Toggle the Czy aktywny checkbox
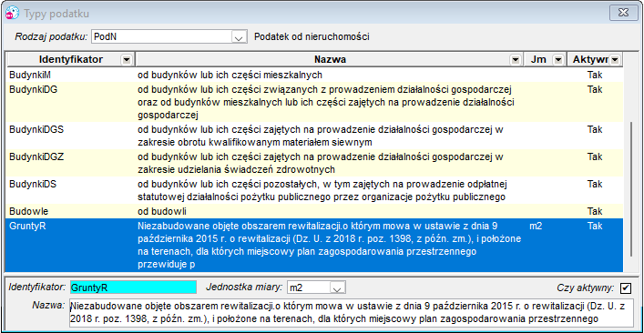This screenshot has width=644, height=333. click(x=626, y=288)
